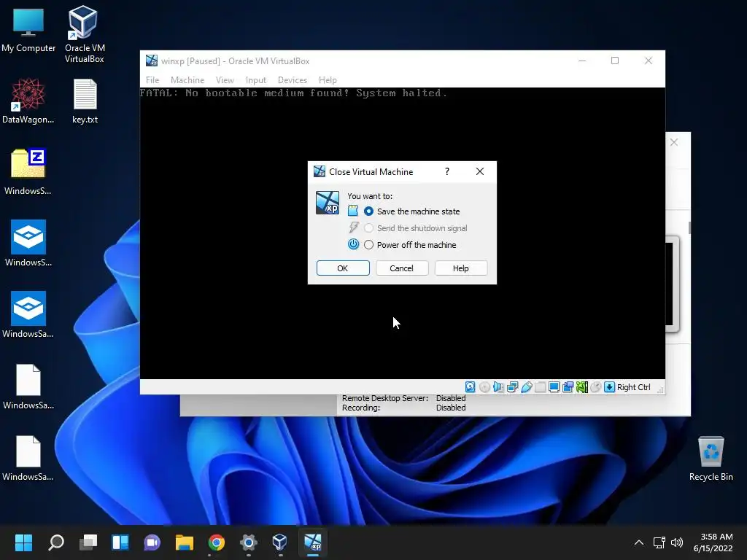The height and width of the screenshot is (560, 747).
Task: Open the Widgets panel from taskbar
Action: point(120,542)
